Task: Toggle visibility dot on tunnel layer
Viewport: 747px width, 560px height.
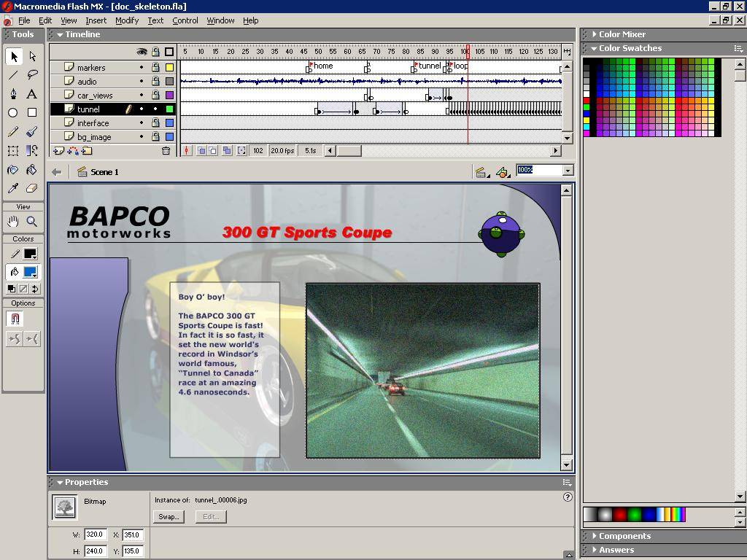Action: [x=142, y=109]
